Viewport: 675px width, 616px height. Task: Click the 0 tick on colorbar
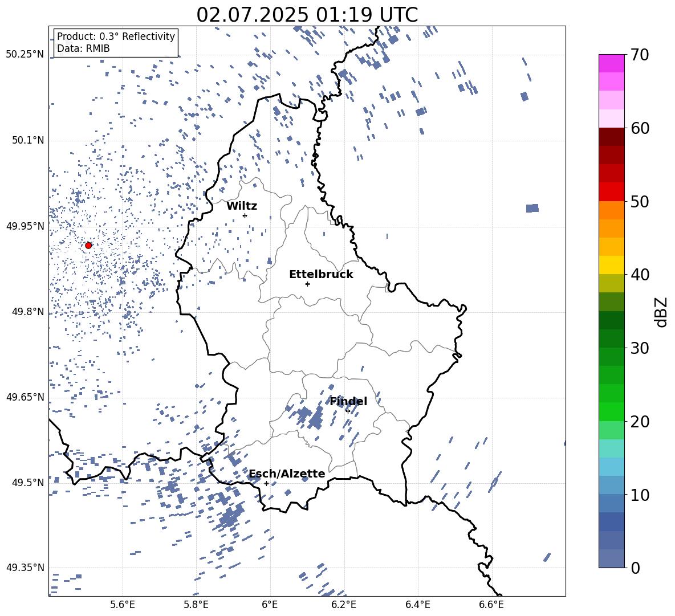pos(635,568)
